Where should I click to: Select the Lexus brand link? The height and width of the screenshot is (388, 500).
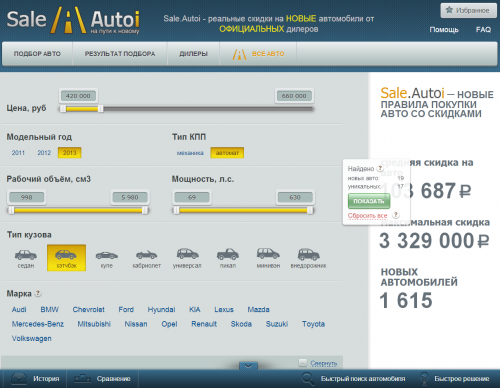[224, 310]
